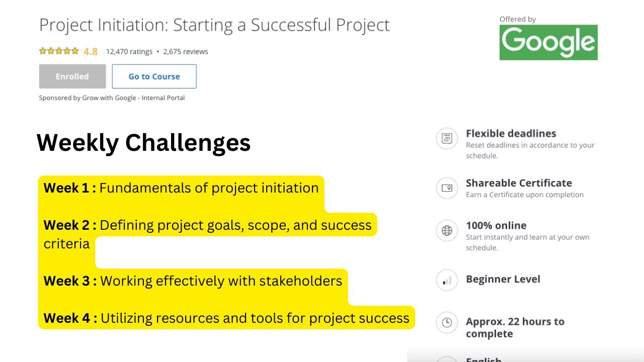Select the Week 3 stakeholders challenge line
Viewport: 644px width, 362px height.
click(x=193, y=281)
